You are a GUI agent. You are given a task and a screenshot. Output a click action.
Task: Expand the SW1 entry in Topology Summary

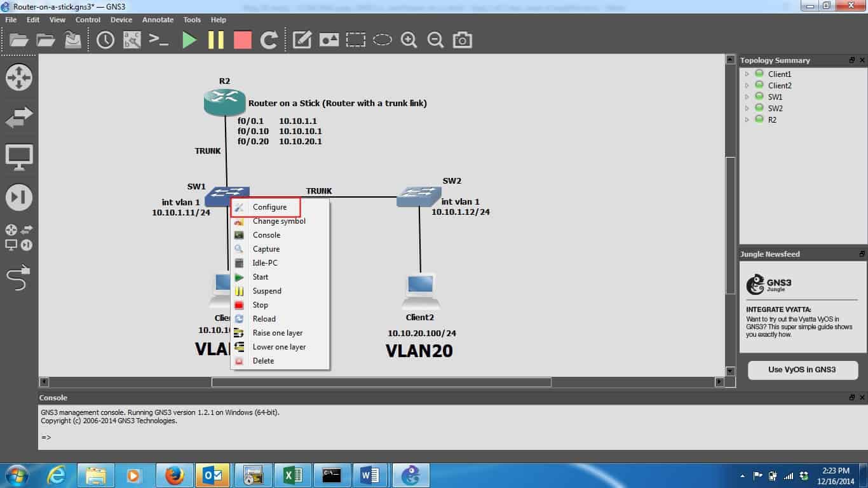747,97
